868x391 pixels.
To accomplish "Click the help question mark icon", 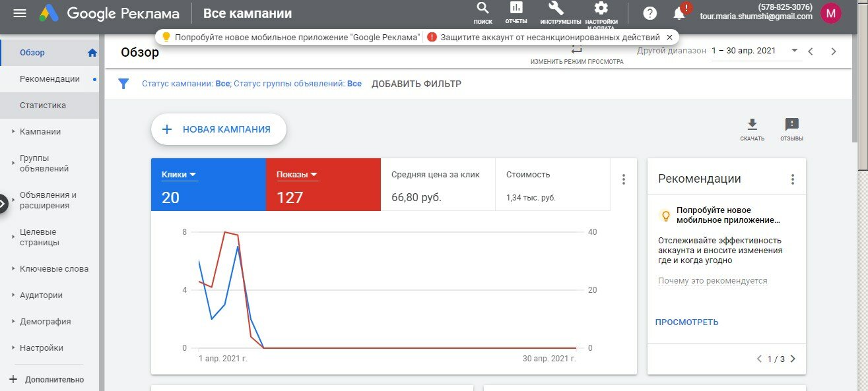I will point(649,12).
